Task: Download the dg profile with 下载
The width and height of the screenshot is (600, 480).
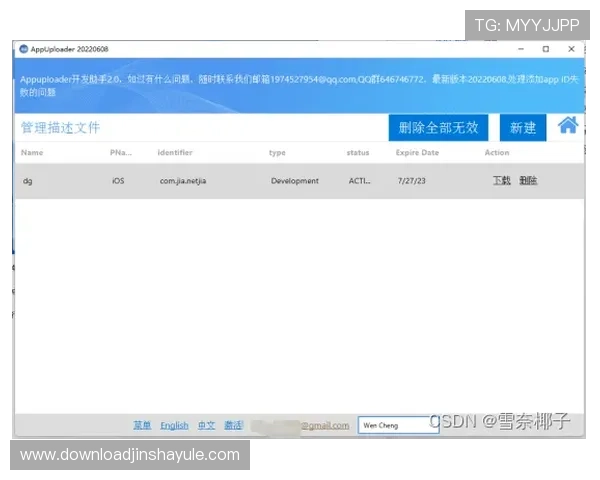Action: pos(501,180)
